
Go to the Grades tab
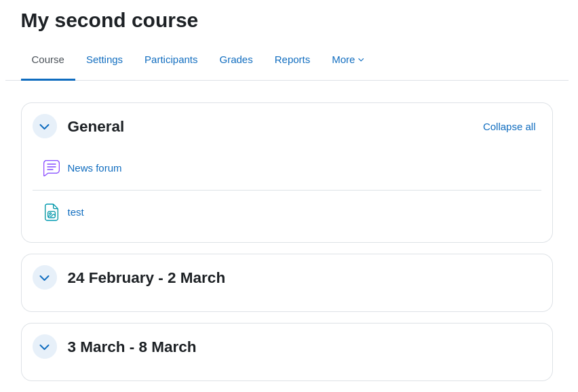tap(236, 60)
